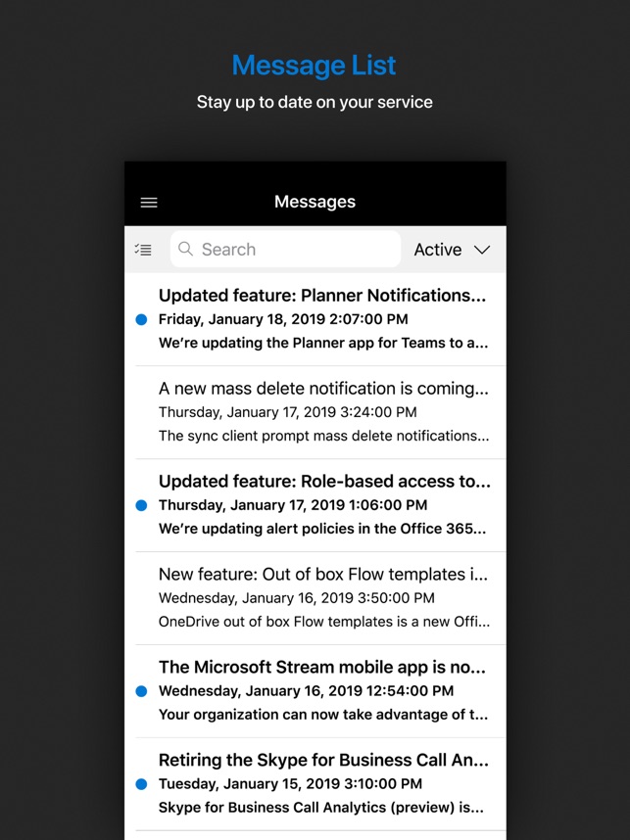Image resolution: width=630 pixels, height=840 pixels.
Task: Click preview Your organization can now take advantage
Action: click(323, 714)
